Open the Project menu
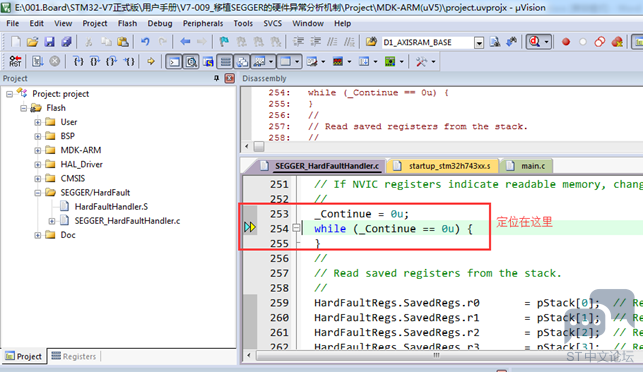Viewport: 643px width, 372px height. tap(95, 23)
